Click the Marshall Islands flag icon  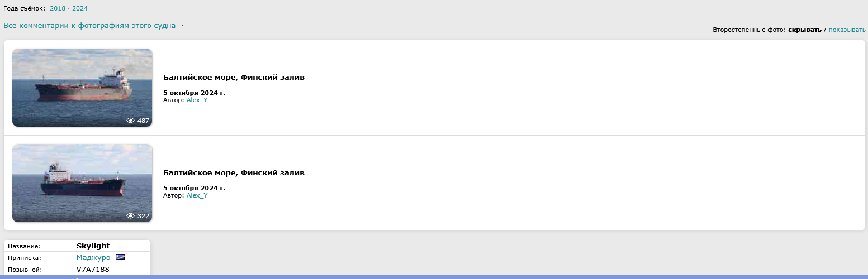pos(120,257)
